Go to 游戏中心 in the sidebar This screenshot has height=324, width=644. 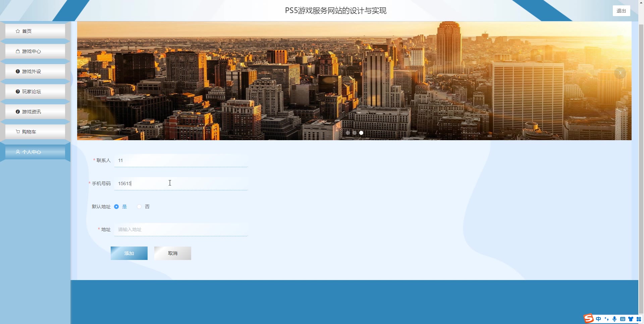tap(35, 51)
